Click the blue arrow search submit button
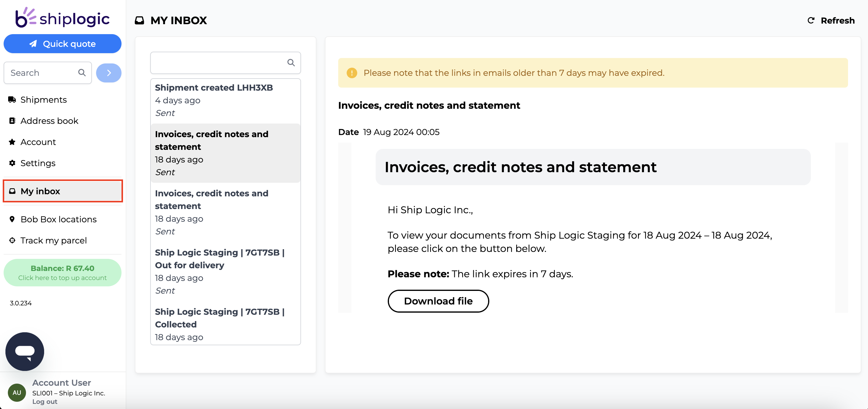 coord(108,73)
